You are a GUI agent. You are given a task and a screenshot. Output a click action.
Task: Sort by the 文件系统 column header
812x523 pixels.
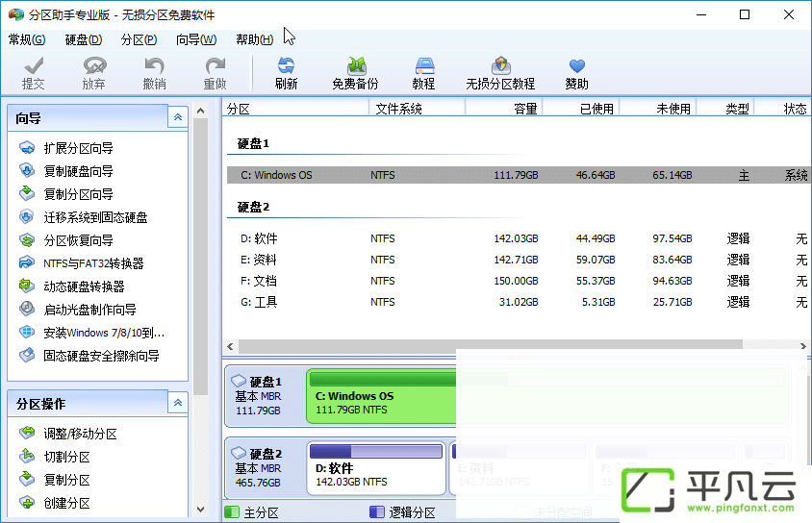(x=417, y=109)
